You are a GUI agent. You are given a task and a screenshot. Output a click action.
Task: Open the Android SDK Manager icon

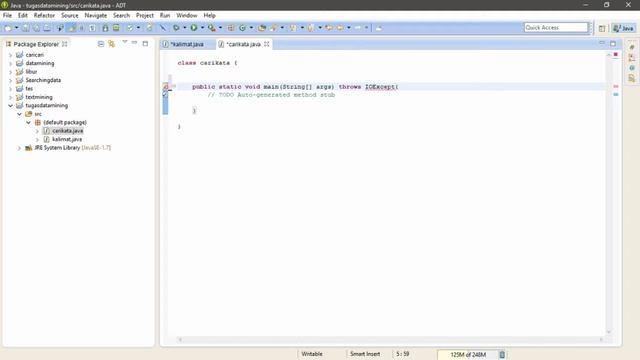pos(105,28)
